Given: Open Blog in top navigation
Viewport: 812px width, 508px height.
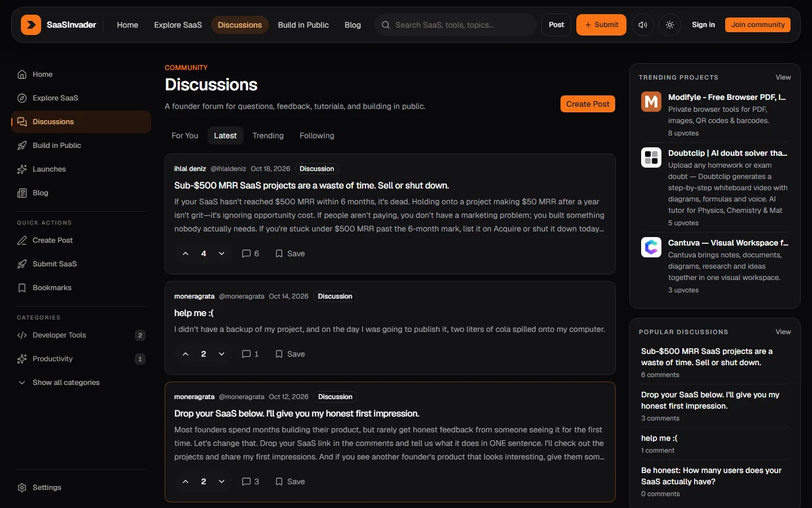Looking at the screenshot, I should (352, 25).
